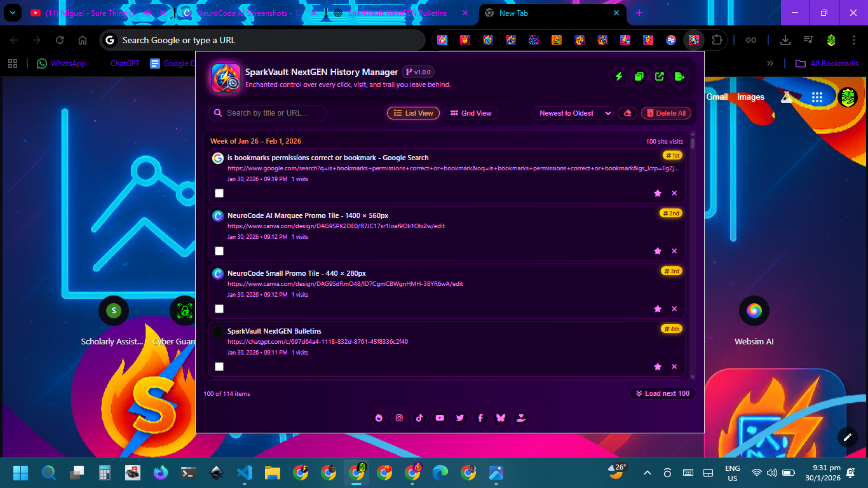This screenshot has height=488, width=868.
Task: Switch to the SparkVault NextGEN Bulletins browser tab
Action: click(397, 13)
